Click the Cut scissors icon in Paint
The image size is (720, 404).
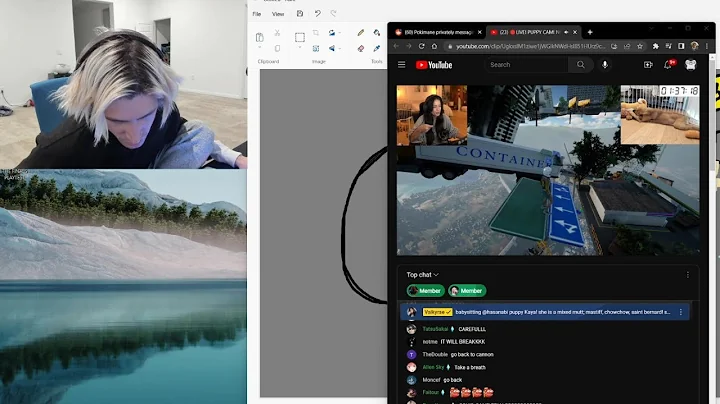pyautogui.click(x=277, y=33)
